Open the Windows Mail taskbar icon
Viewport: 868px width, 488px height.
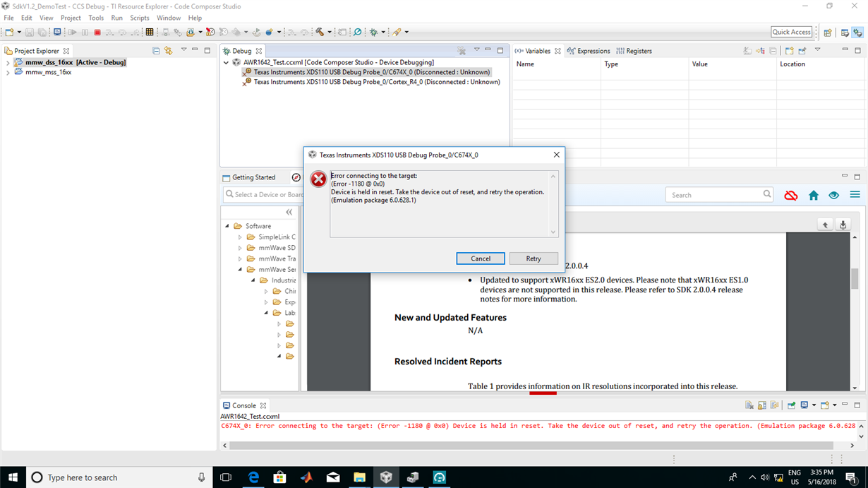click(332, 477)
